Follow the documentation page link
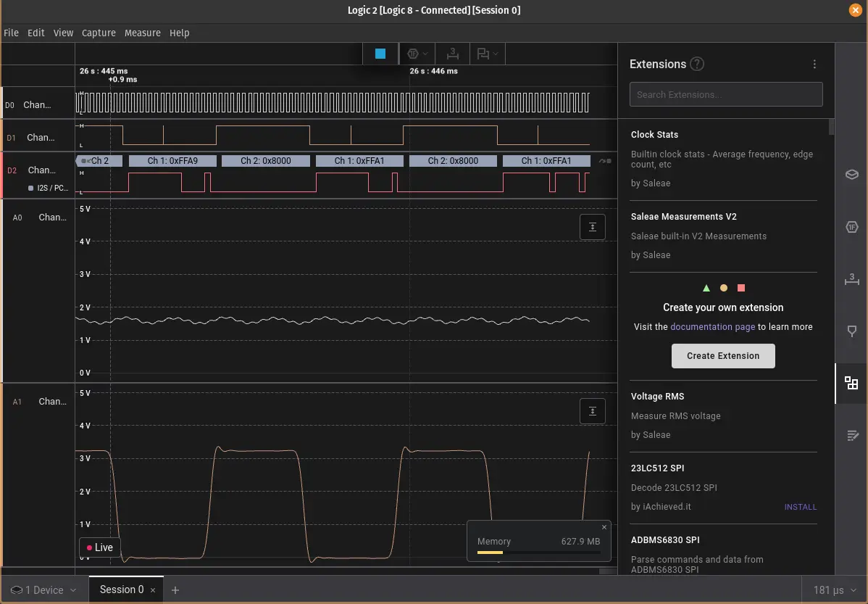The height and width of the screenshot is (604, 868). pyautogui.click(x=712, y=327)
